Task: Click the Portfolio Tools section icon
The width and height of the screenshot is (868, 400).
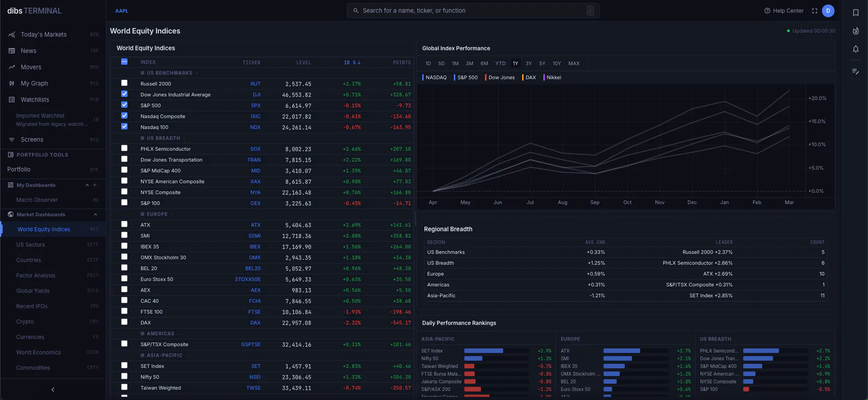Action: point(11,155)
